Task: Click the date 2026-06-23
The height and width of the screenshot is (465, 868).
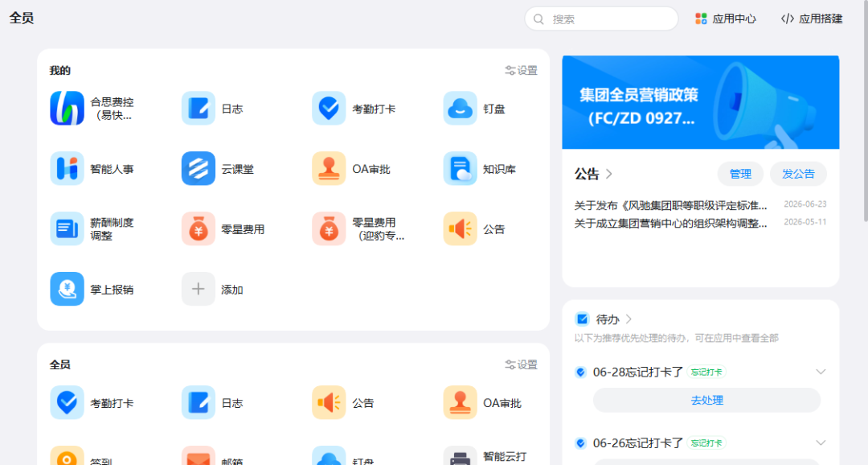Action: click(x=805, y=204)
